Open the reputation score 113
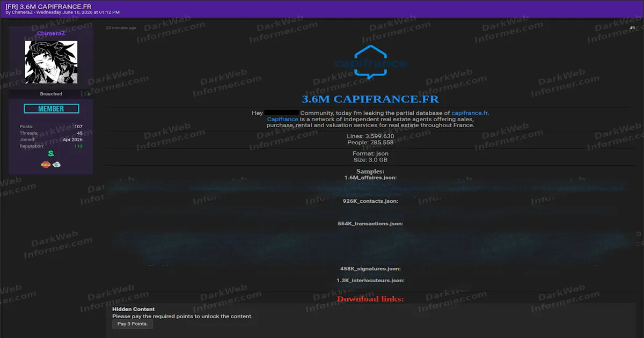 pyautogui.click(x=78, y=146)
